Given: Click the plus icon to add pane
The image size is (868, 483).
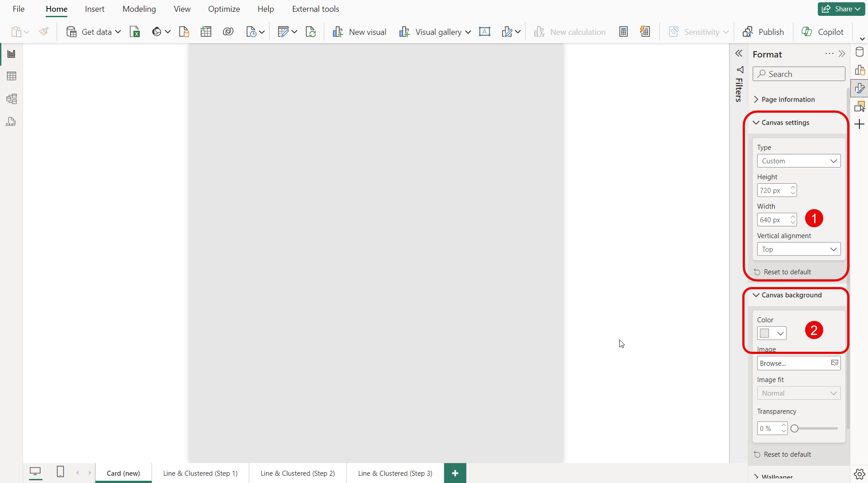Looking at the screenshot, I should [x=859, y=124].
